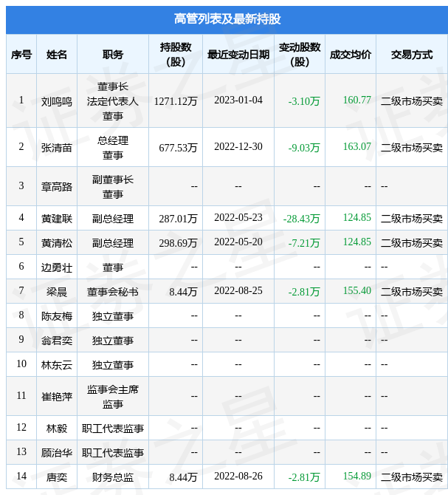The image size is (448, 495).
Task: Select the name 黄建联
Action: point(57,219)
